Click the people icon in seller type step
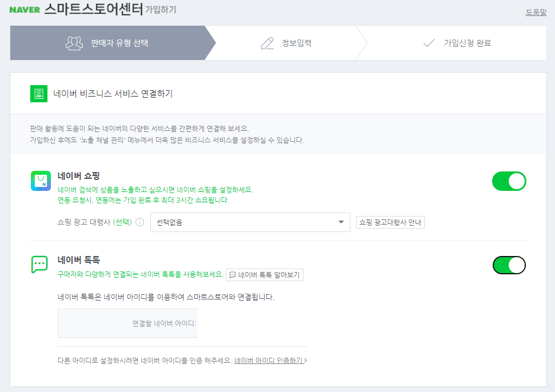 (x=74, y=43)
